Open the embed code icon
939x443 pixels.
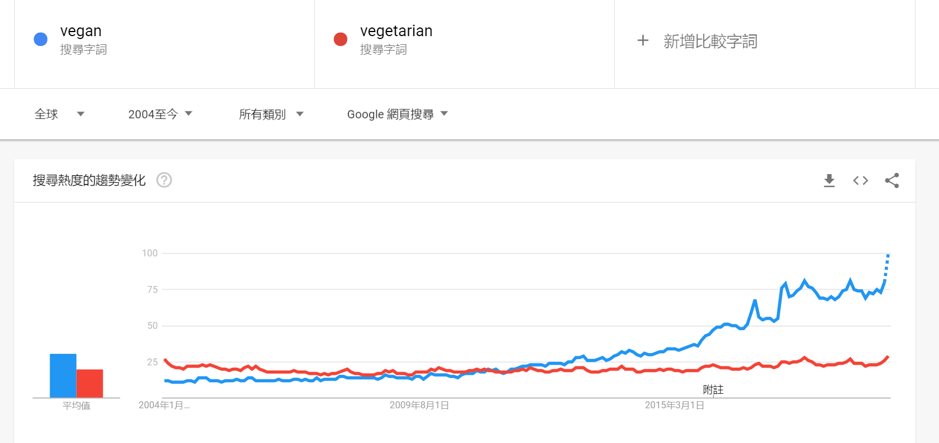[860, 181]
